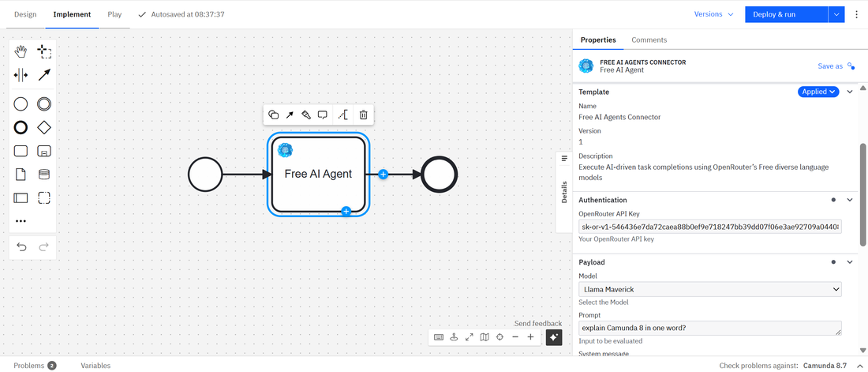Toggle the Details side panel
Screen dimensions: 868x372
(x=564, y=178)
